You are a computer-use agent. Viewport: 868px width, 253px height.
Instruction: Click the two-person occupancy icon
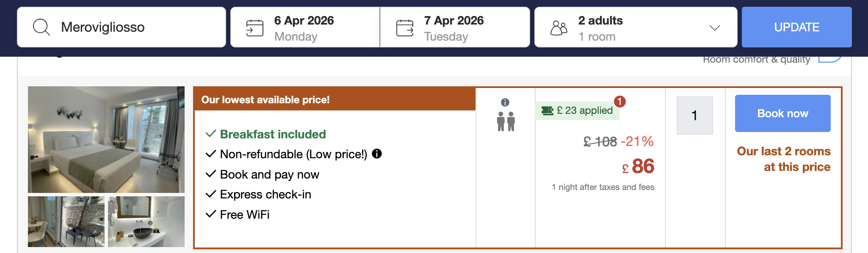(506, 122)
